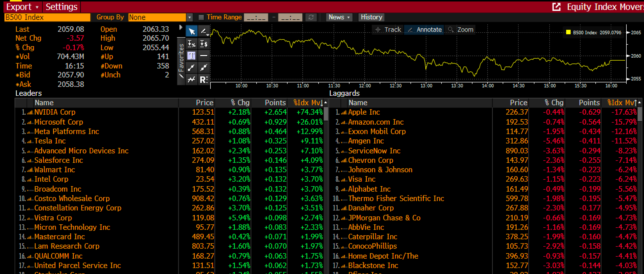Click mini chart icon beside Danaher Corp

(344, 208)
